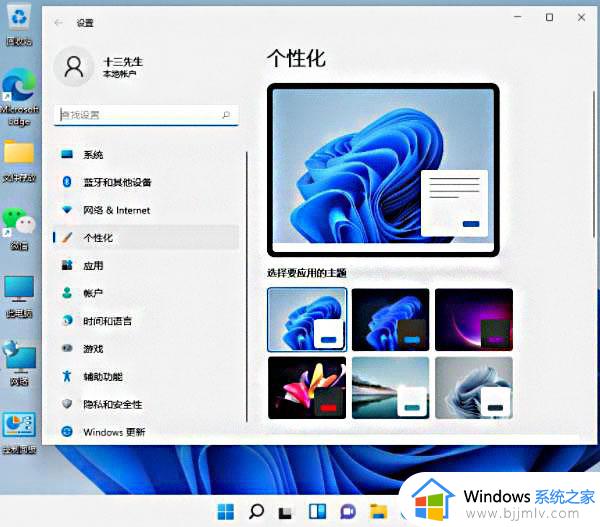The height and width of the screenshot is (527, 600).
Task: Open the Apps (应用) settings category
Action: (x=145, y=266)
